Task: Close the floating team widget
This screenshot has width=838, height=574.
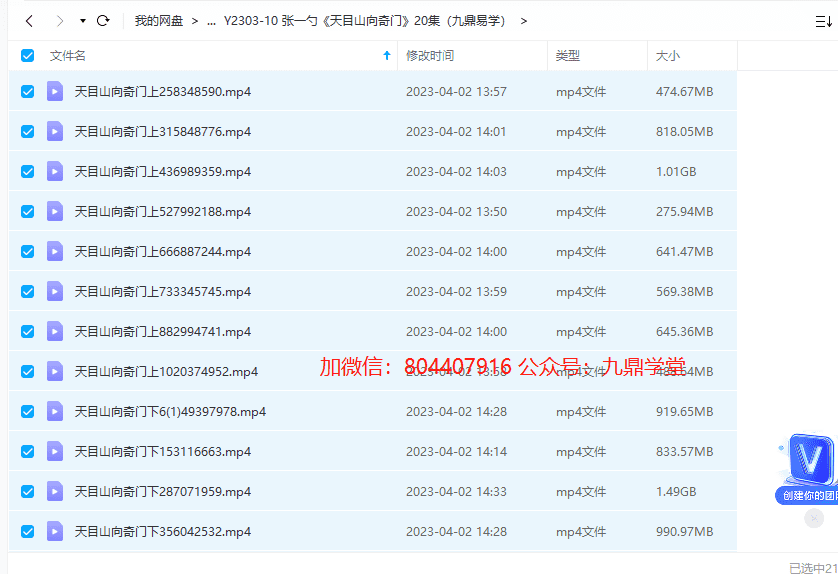Action: pyautogui.click(x=814, y=518)
